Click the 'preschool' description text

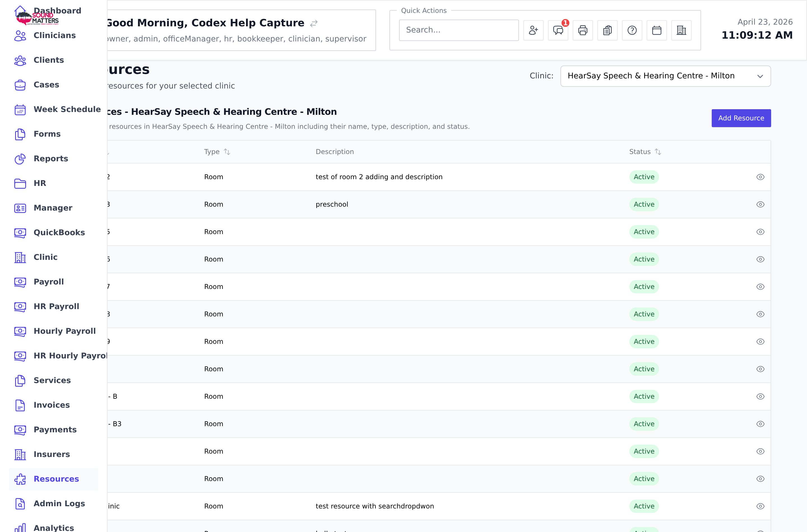[332, 205]
